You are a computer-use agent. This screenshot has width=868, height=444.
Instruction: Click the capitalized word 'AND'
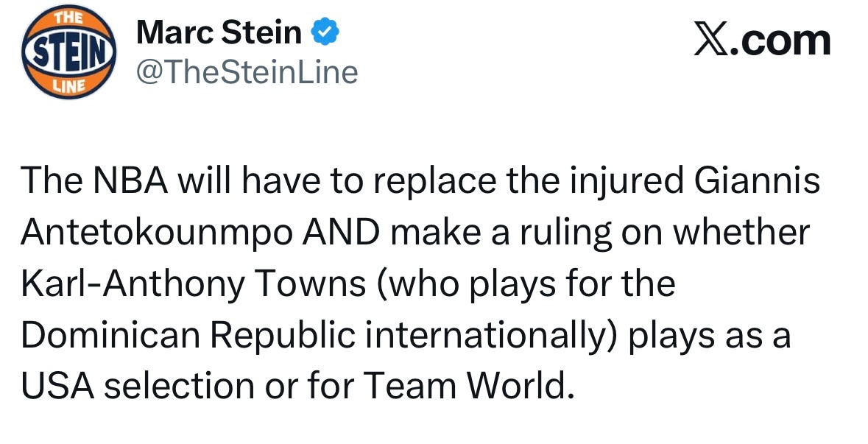[x=341, y=232]
